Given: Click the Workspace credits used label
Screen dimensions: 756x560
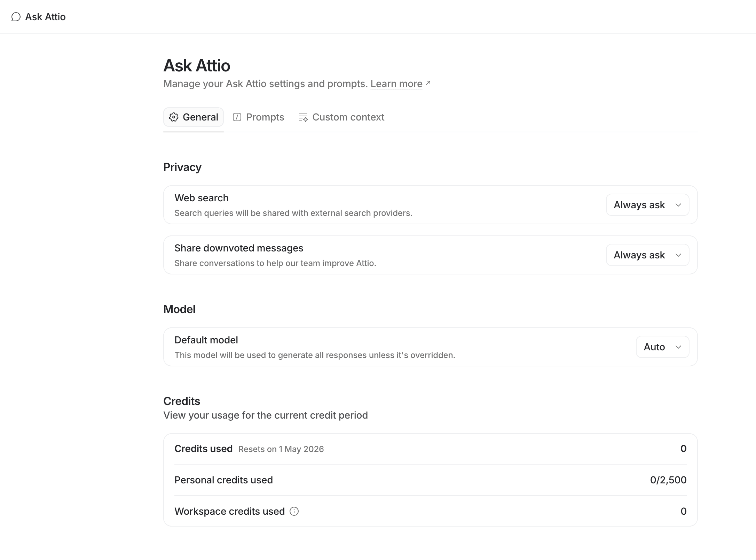Looking at the screenshot, I should (230, 511).
